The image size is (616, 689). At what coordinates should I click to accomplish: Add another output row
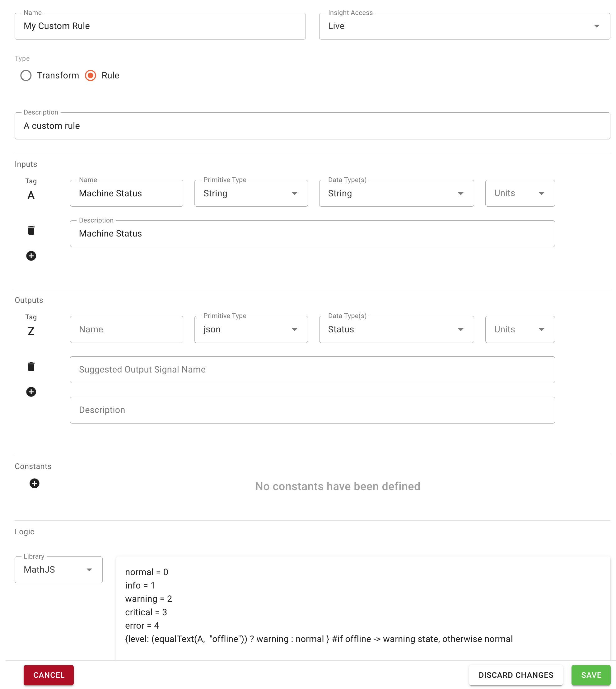[x=31, y=392]
